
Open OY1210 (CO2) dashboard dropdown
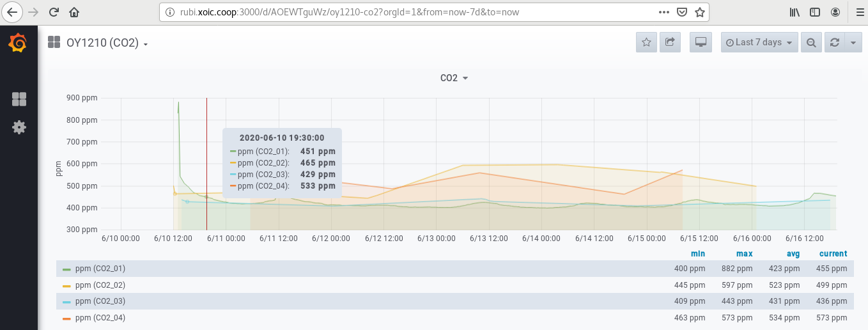click(x=107, y=43)
